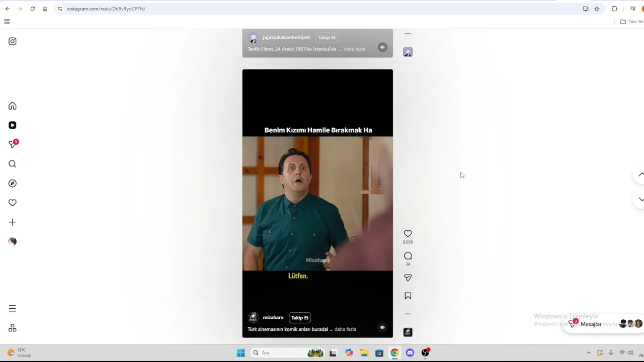Open the Chrome extensions puzzle icon
Screen dimensions: 644x362
(x=614, y=9)
